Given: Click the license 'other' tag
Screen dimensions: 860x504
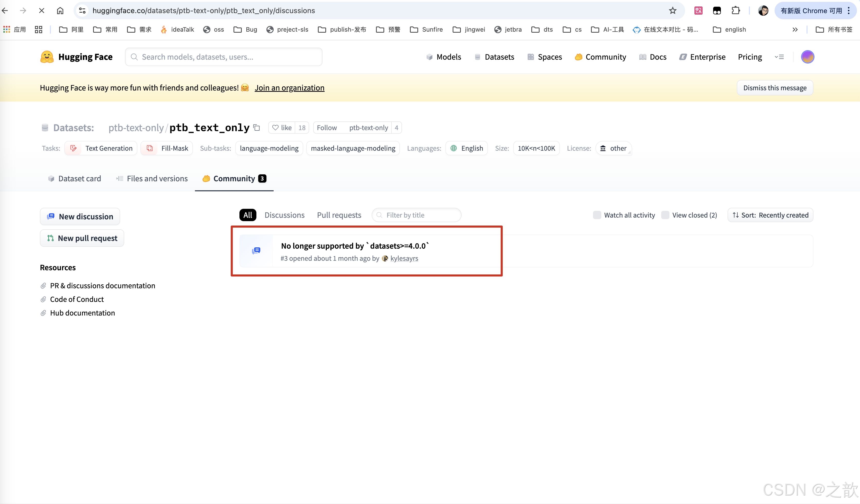Looking at the screenshot, I should click(613, 148).
